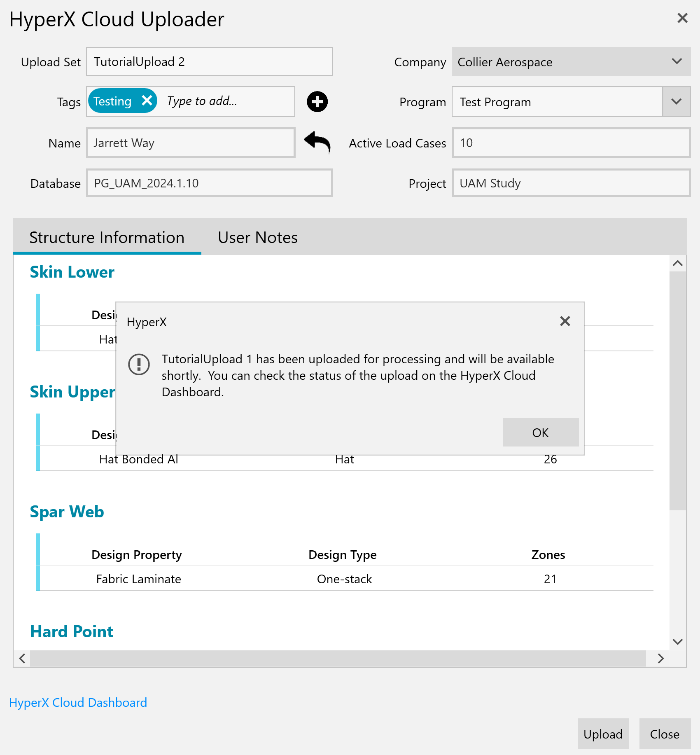Click the revert name arrow icon
Viewport: 700px width, 755px height.
(x=317, y=142)
